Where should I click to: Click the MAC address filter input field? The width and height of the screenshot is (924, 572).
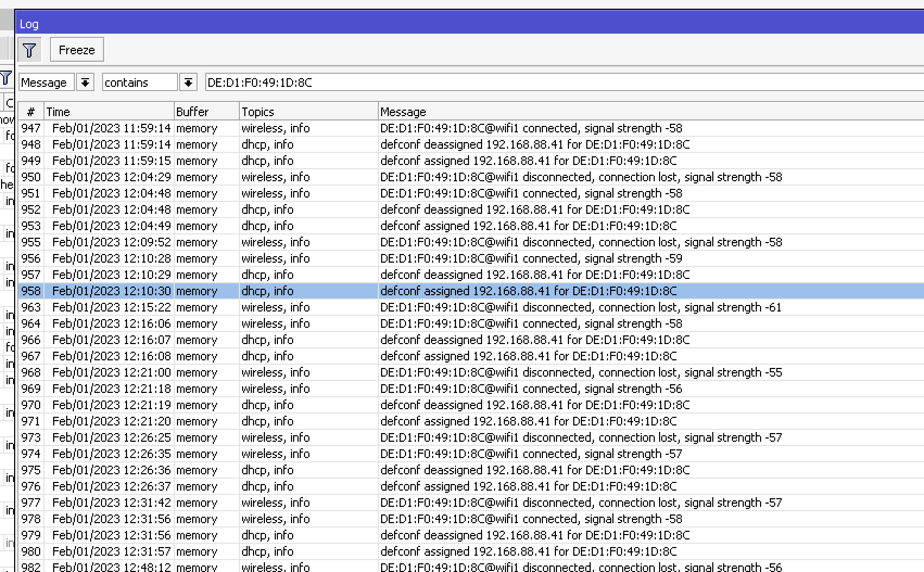380,82
